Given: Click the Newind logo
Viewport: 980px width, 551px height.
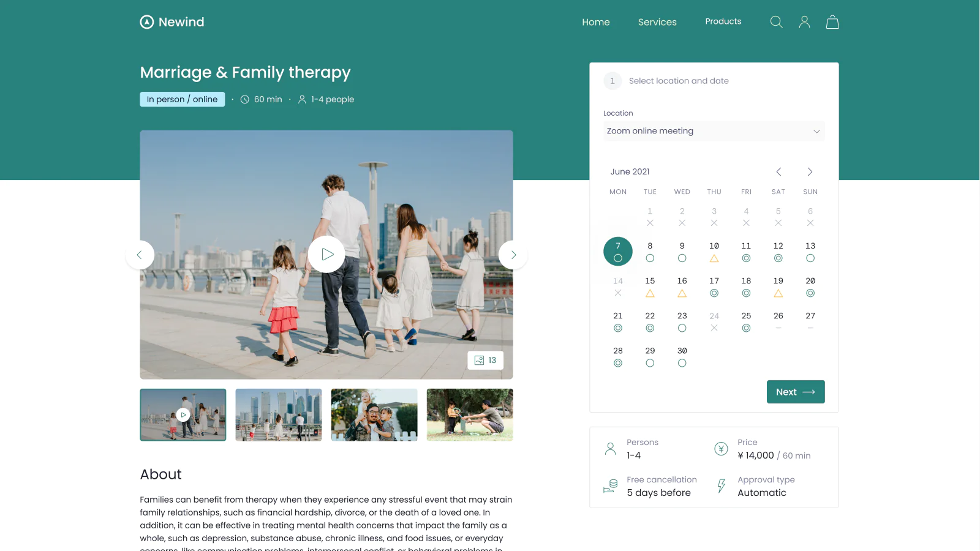Looking at the screenshot, I should click(172, 22).
